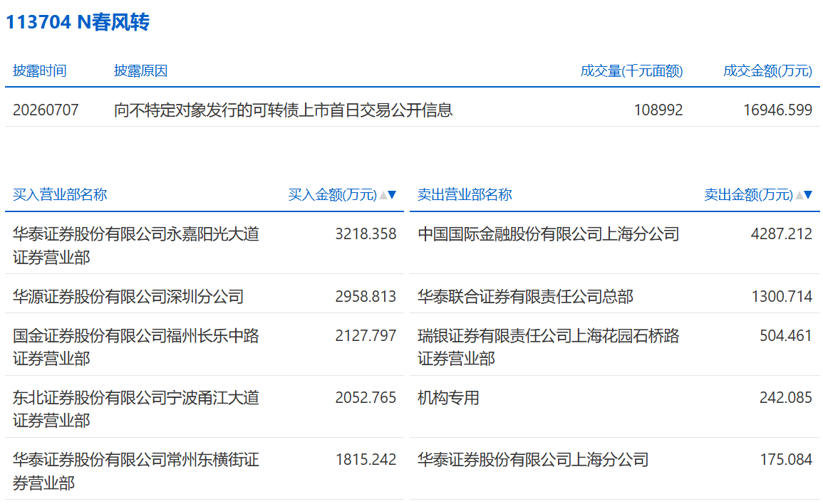Select the sell amount 1300.714
Viewport: 823px width, 504px height.
click(x=782, y=296)
